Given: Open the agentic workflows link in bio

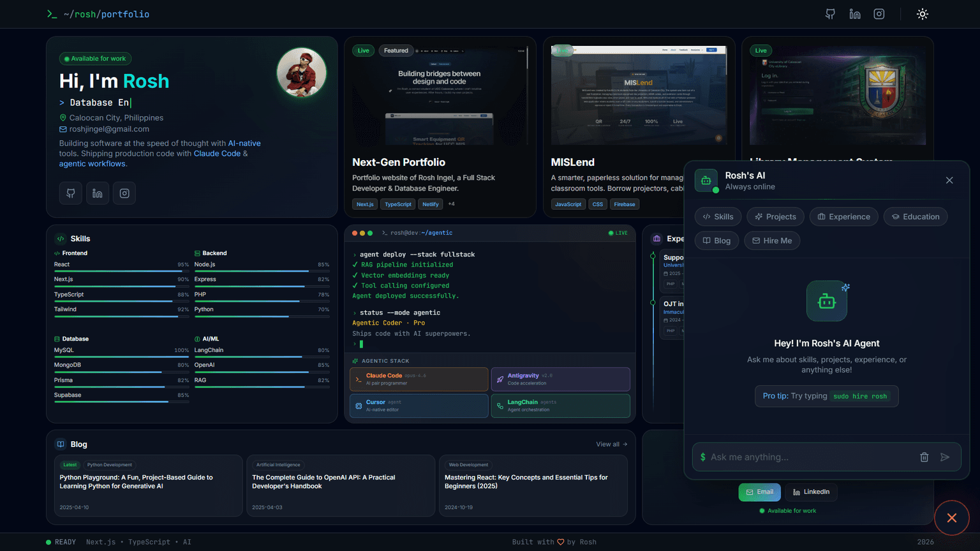Looking at the screenshot, I should (92, 164).
